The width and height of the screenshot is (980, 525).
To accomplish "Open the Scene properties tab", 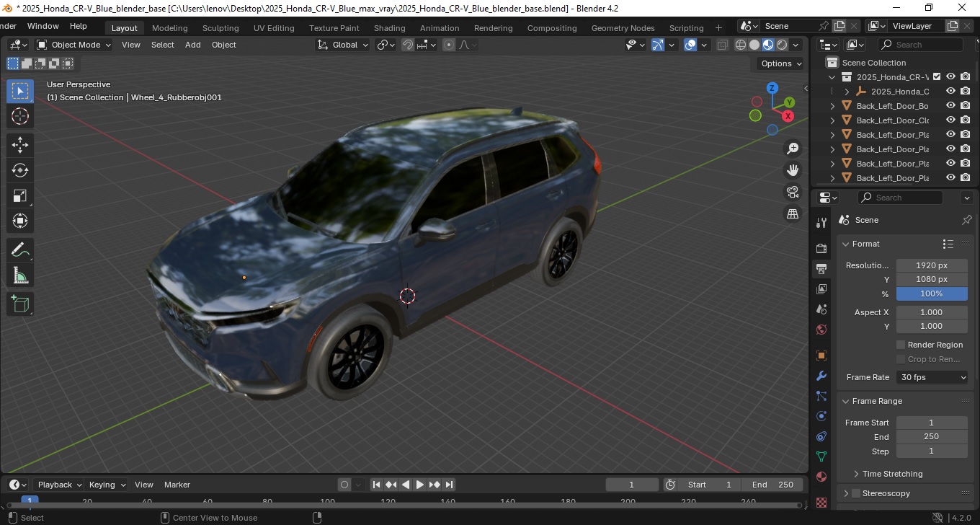I will point(821,309).
